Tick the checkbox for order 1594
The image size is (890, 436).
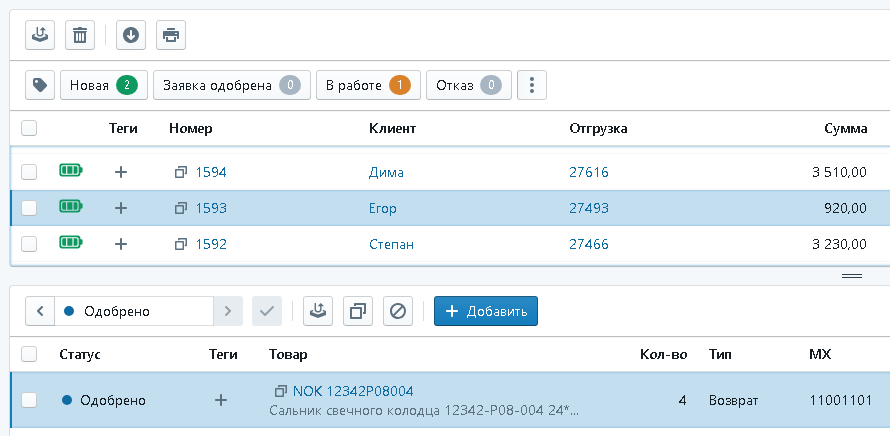[29, 172]
